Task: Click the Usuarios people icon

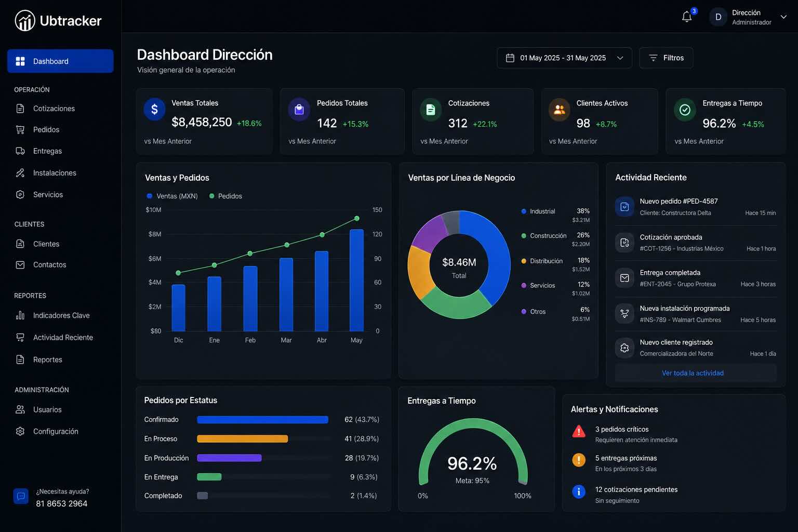Action: pos(20,409)
